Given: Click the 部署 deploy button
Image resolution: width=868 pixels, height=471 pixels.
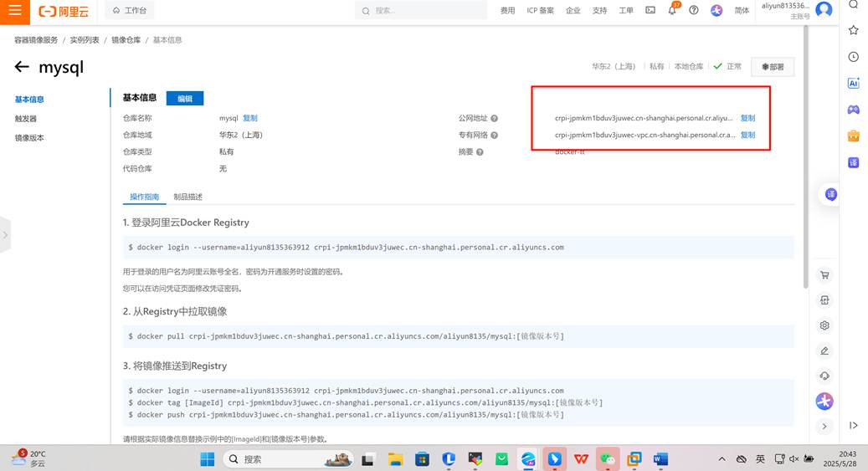Looking at the screenshot, I should pos(773,67).
